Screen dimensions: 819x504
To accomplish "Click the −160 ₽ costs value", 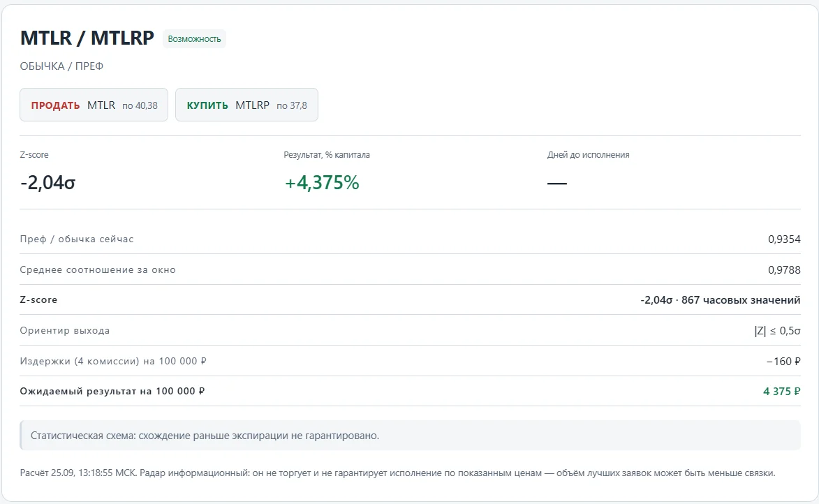I will [783, 362].
